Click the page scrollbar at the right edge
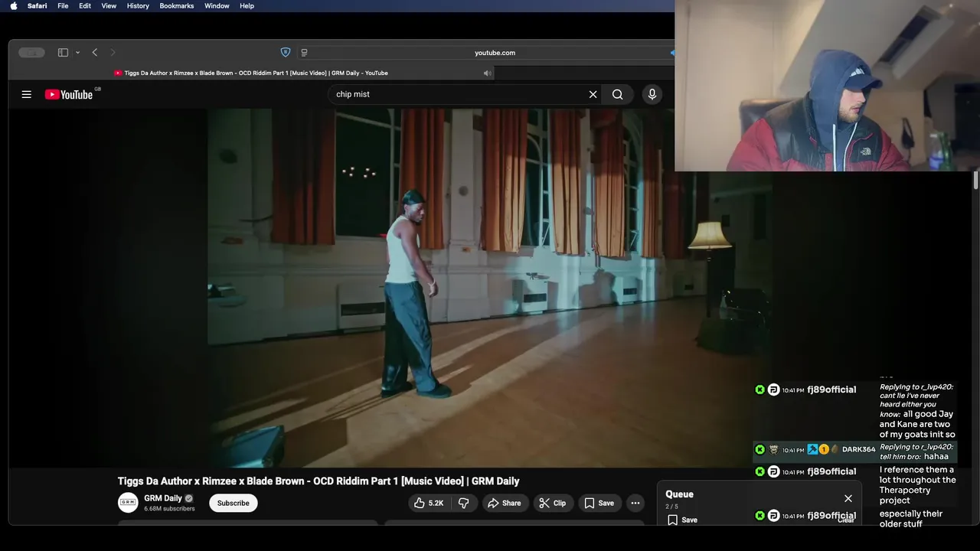The height and width of the screenshot is (551, 980). point(975,181)
